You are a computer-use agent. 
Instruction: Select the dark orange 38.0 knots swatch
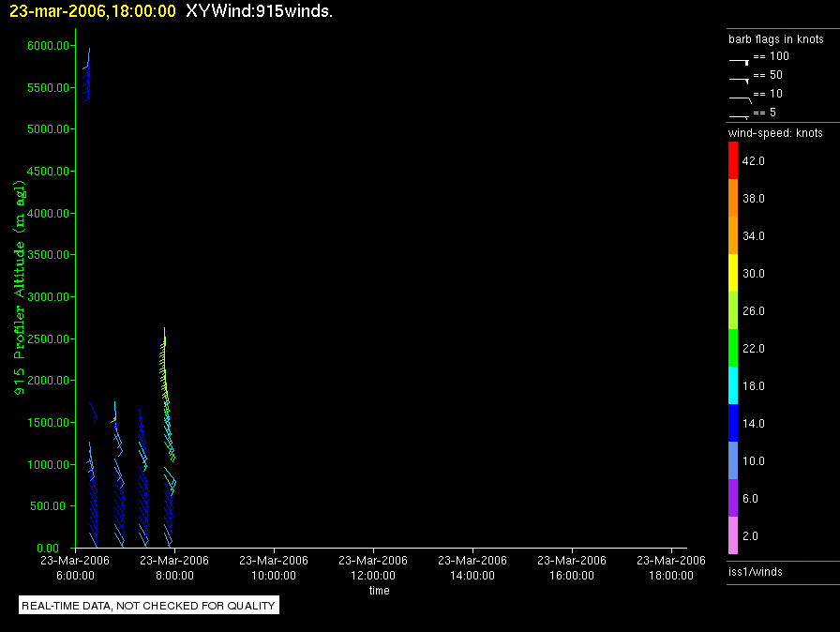(x=733, y=198)
